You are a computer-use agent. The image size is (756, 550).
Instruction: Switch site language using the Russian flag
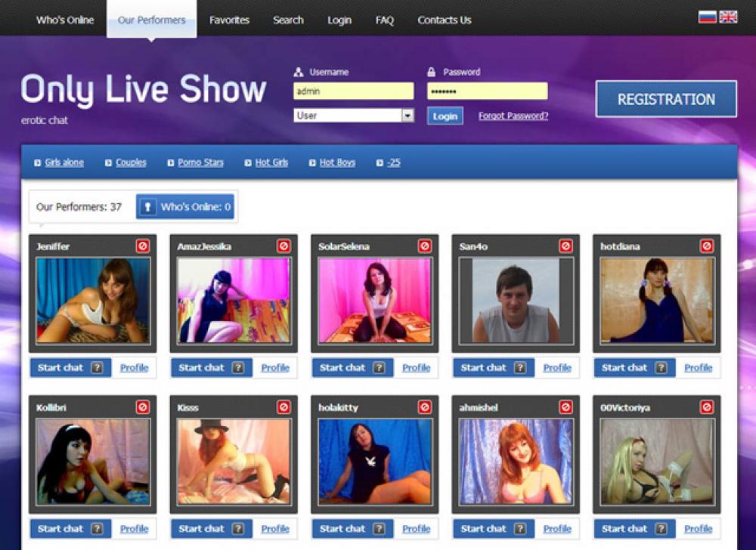(707, 17)
